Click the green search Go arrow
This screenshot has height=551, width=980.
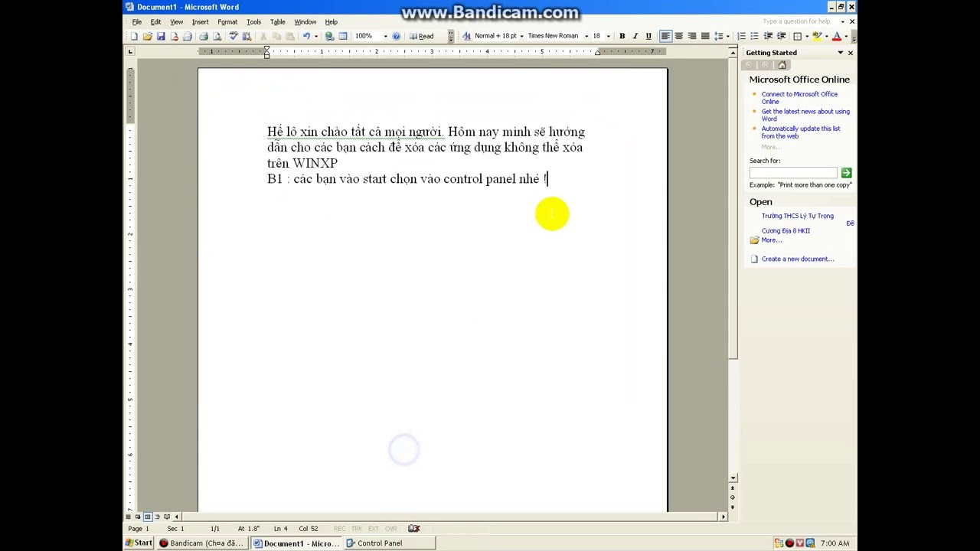pyautogui.click(x=846, y=173)
